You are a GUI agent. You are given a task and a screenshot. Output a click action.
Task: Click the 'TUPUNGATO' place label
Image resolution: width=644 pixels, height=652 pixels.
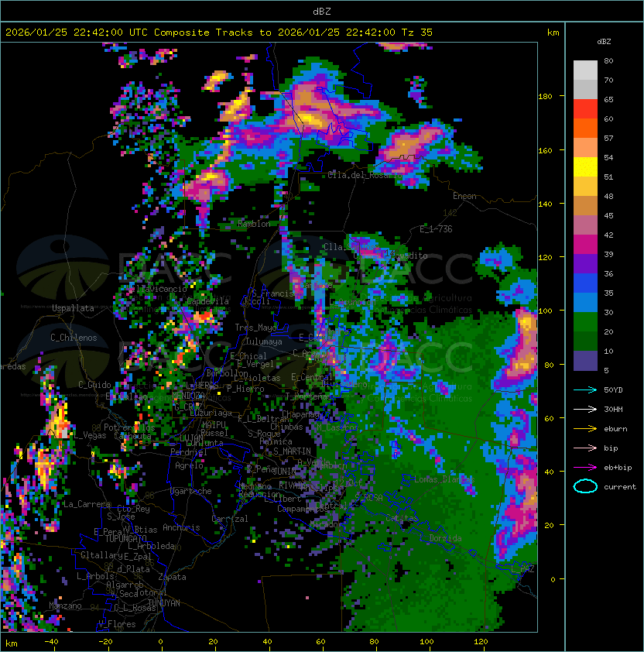(125, 539)
